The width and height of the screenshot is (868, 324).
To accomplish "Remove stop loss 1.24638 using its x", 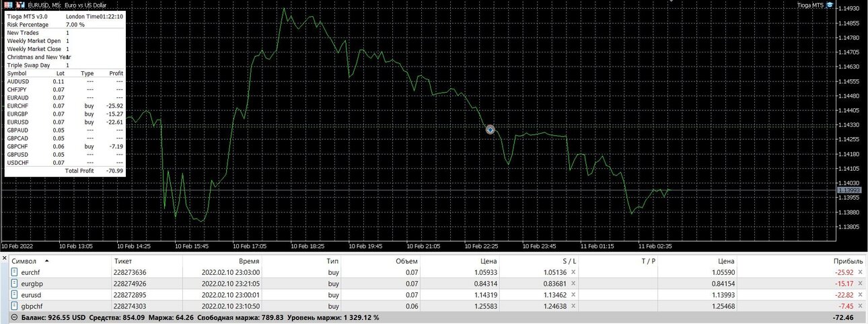I will [x=573, y=306].
